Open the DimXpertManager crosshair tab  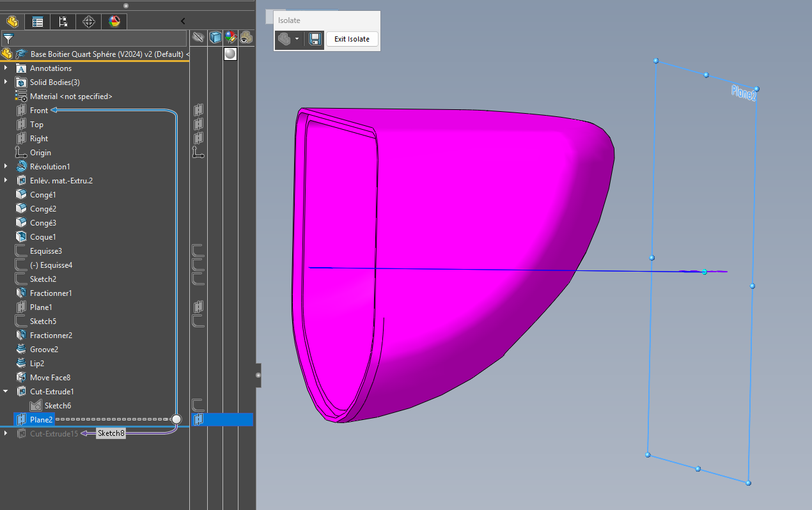click(89, 22)
